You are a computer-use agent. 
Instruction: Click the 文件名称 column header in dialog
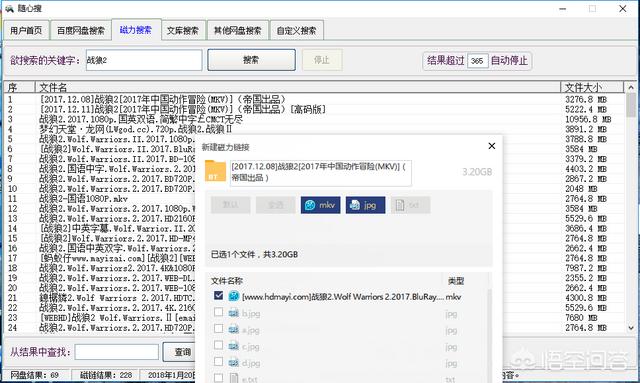(x=227, y=281)
